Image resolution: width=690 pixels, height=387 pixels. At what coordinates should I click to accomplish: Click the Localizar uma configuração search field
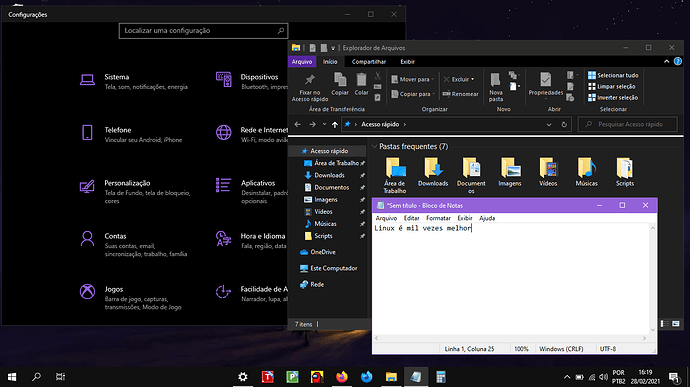203,31
